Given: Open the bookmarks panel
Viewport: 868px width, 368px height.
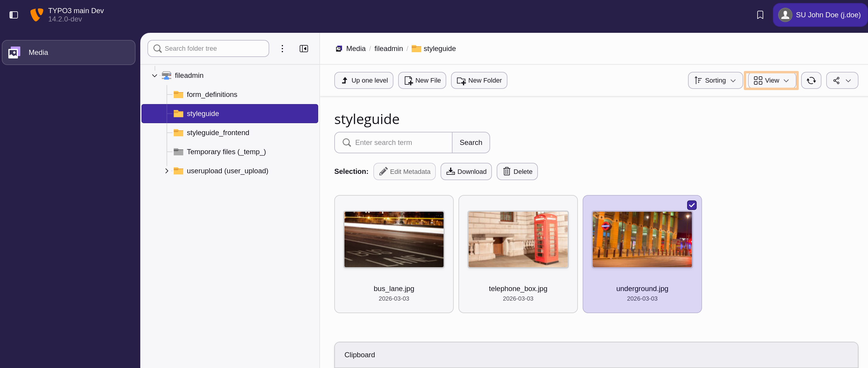Looking at the screenshot, I should click(760, 15).
